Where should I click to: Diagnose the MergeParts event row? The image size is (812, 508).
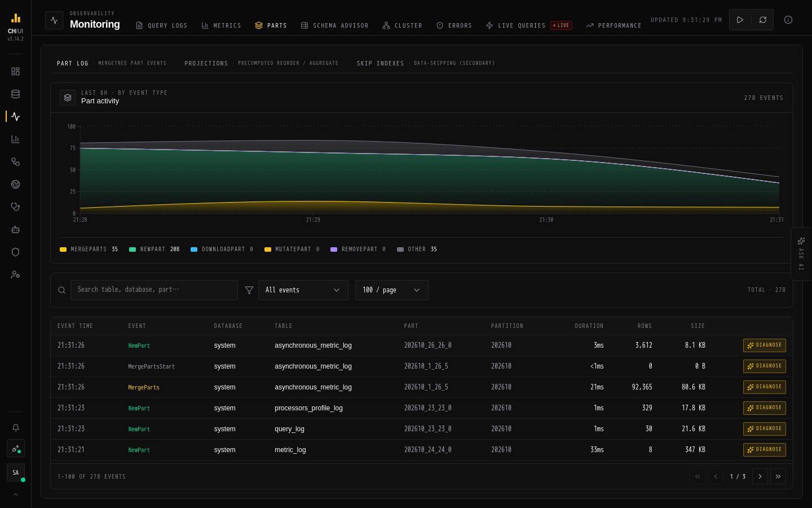tap(765, 387)
